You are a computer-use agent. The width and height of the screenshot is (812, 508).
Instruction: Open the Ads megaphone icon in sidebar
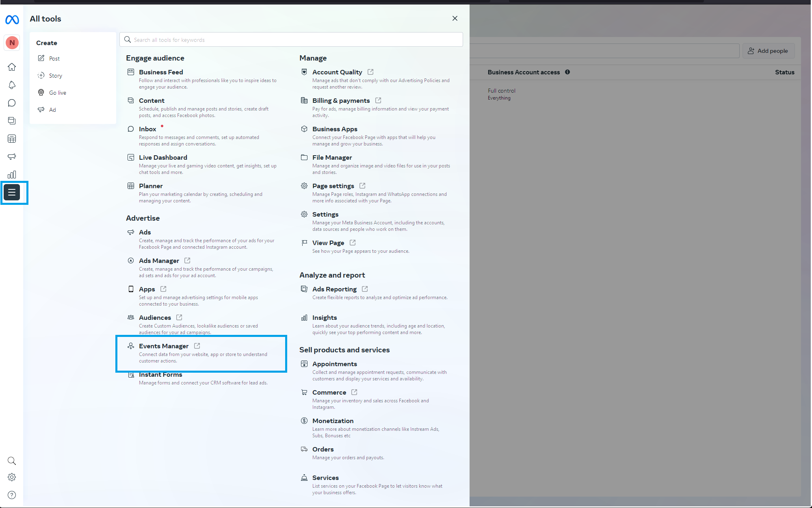(12, 156)
